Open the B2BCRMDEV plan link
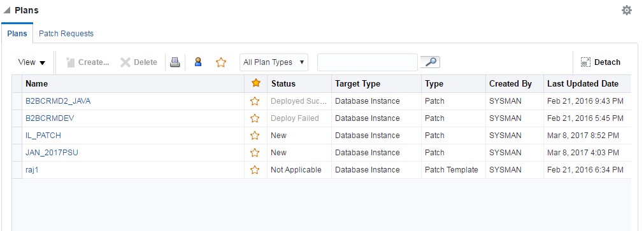This screenshot has width=644, height=231. [x=50, y=118]
